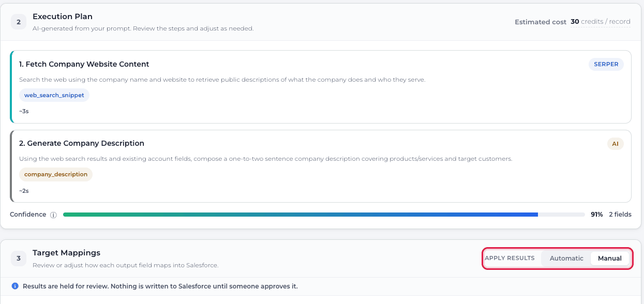Switch apply results to Manual
The width and height of the screenshot is (644, 304).
tap(610, 259)
